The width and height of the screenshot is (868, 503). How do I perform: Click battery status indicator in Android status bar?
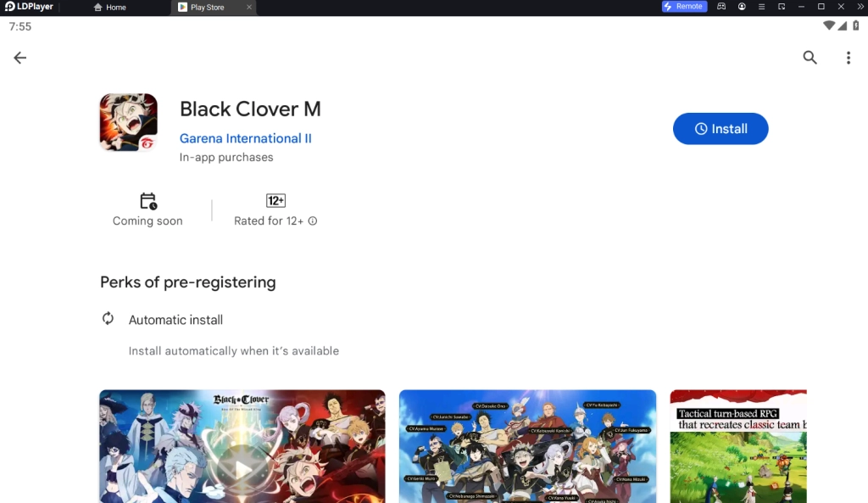click(x=856, y=25)
